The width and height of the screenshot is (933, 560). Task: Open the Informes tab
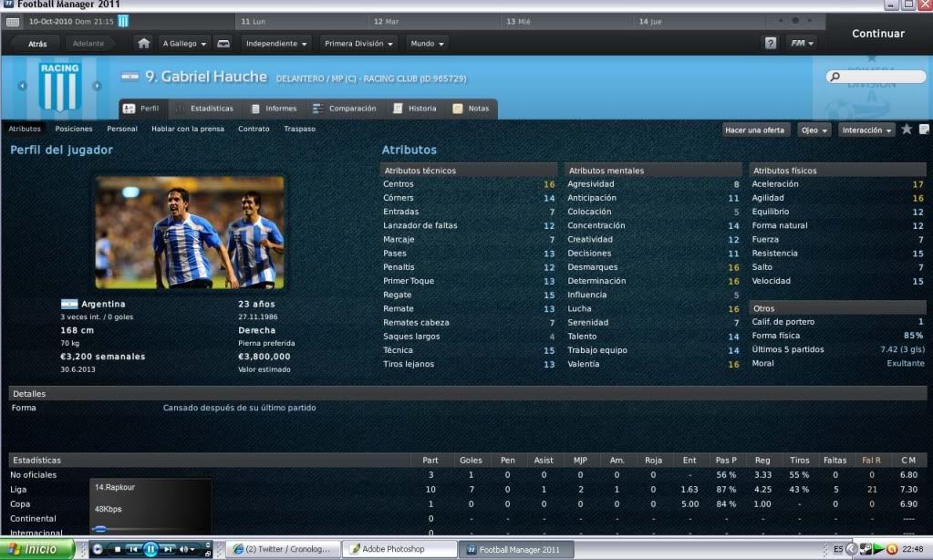pyautogui.click(x=274, y=109)
